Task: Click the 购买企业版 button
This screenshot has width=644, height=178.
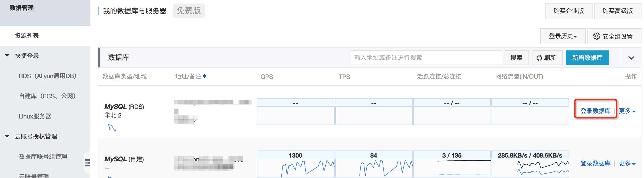Action: pos(569,11)
